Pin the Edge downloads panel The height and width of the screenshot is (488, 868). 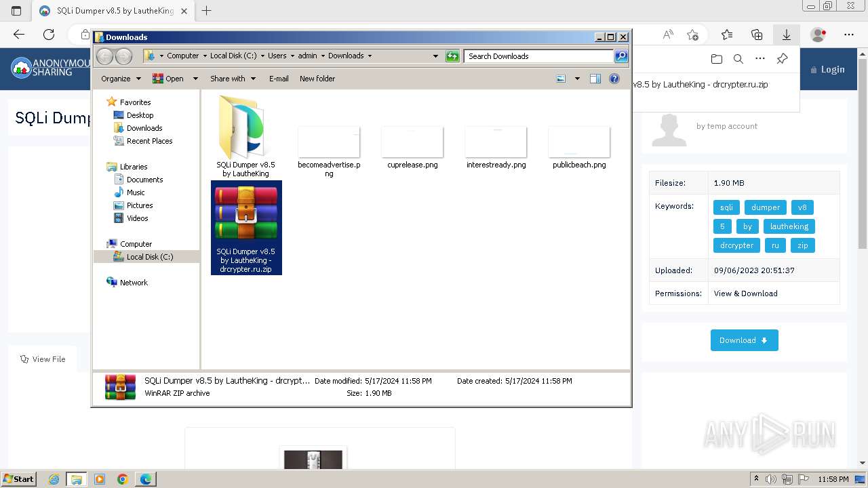[x=782, y=59]
